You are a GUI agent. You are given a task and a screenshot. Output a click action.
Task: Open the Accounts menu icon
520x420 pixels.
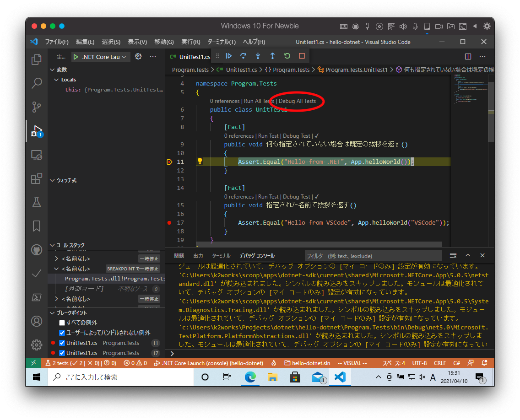pyautogui.click(x=37, y=321)
